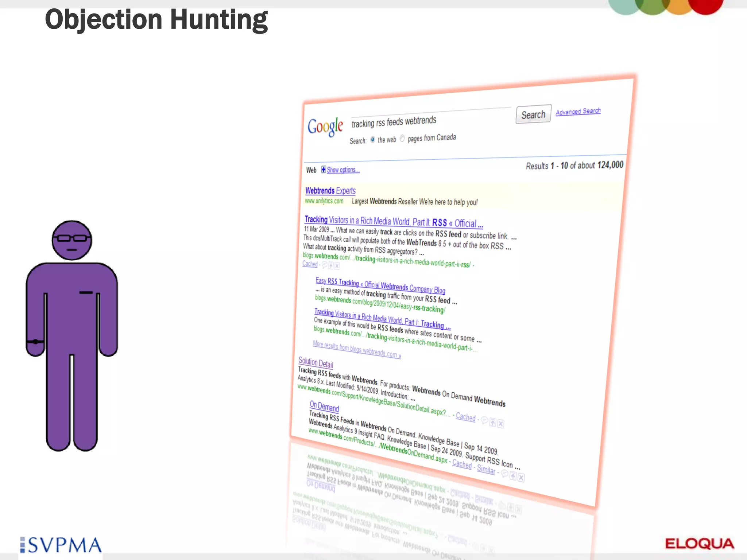
Task: Click comment bubble icon on Solution Detail result
Action: tap(484, 421)
